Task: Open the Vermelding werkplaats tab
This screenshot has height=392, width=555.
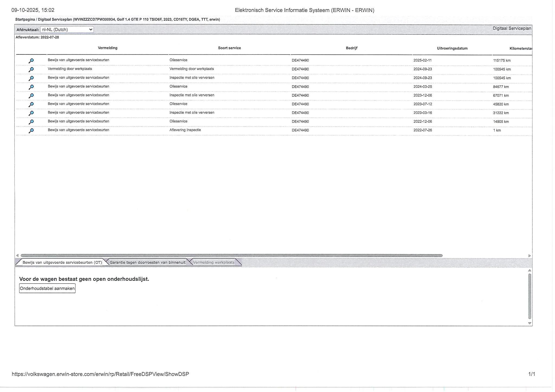Action: click(214, 262)
